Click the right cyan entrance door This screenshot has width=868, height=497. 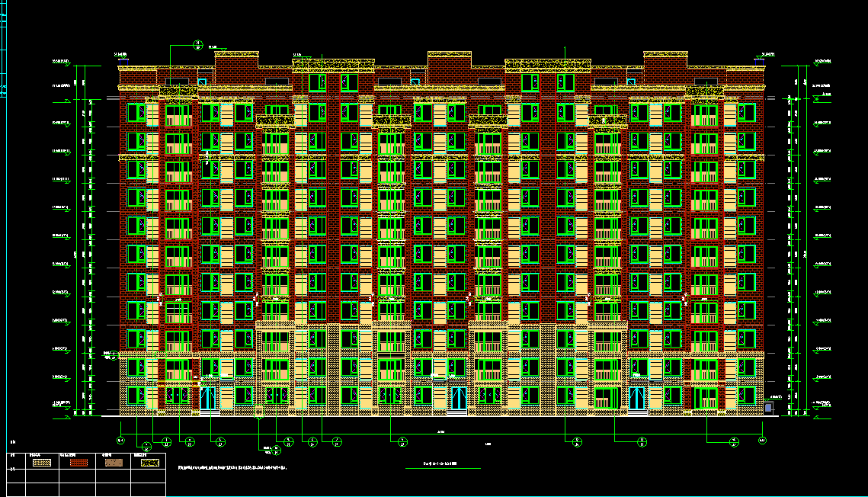point(636,398)
